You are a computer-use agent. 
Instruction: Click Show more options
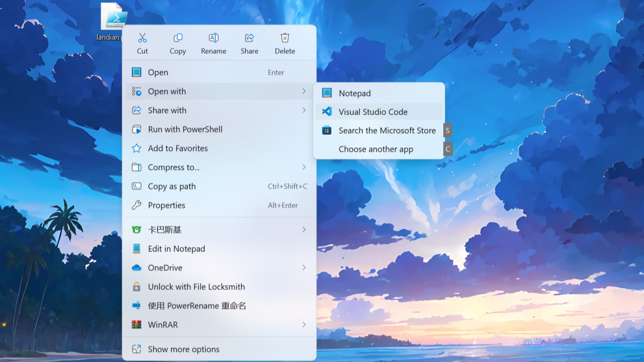[184, 349]
